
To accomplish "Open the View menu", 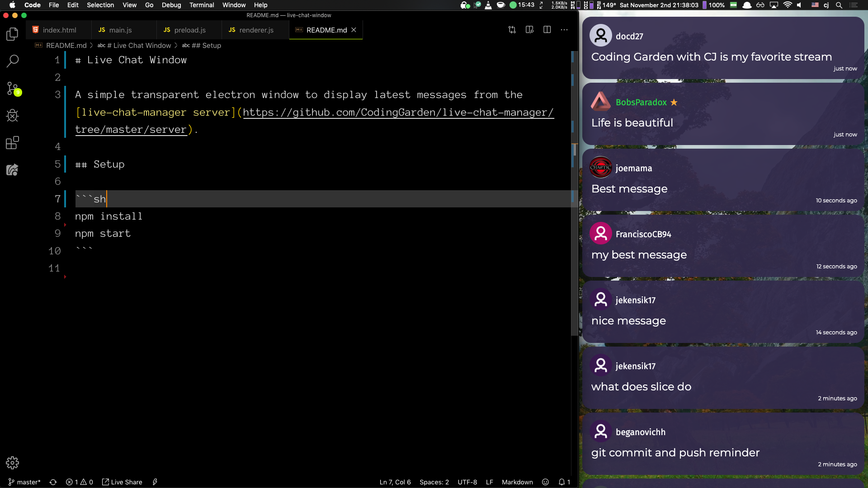I will (x=129, y=5).
